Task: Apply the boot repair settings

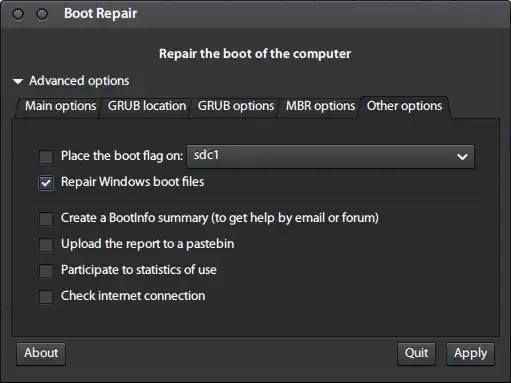Action: (x=470, y=353)
